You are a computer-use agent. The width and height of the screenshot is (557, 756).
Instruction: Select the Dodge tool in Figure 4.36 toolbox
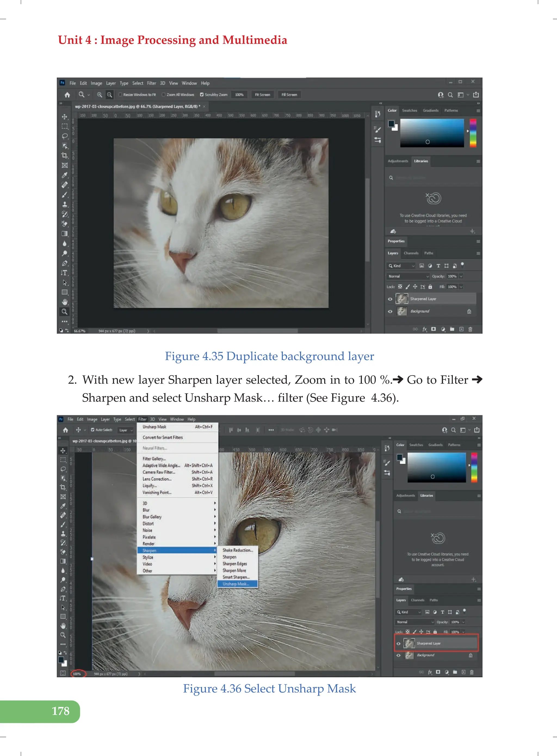coord(63,580)
